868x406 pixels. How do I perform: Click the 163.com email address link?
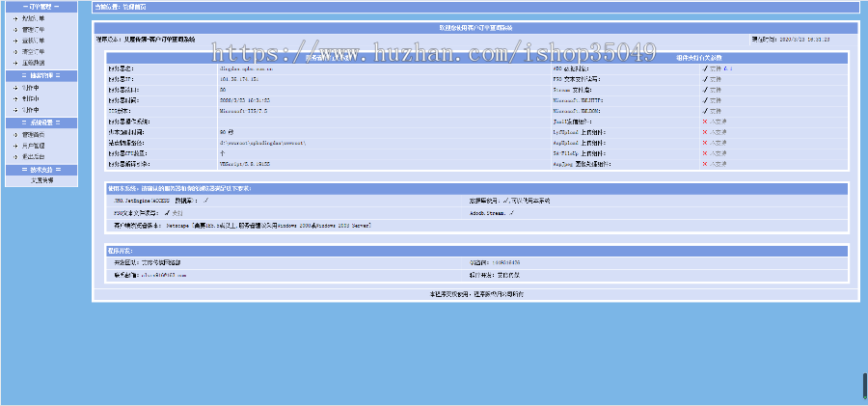(163, 275)
